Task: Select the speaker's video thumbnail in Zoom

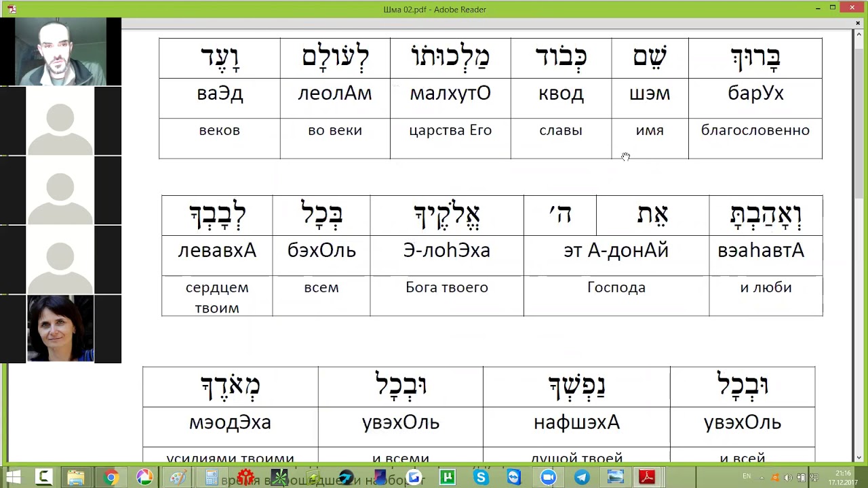Action: pos(60,52)
